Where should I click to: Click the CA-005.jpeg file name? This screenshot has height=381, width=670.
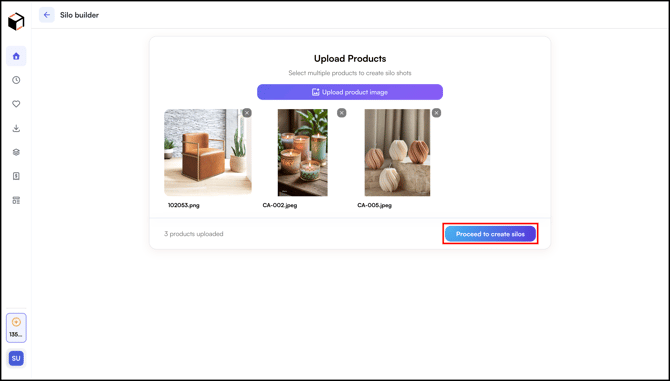coord(375,205)
